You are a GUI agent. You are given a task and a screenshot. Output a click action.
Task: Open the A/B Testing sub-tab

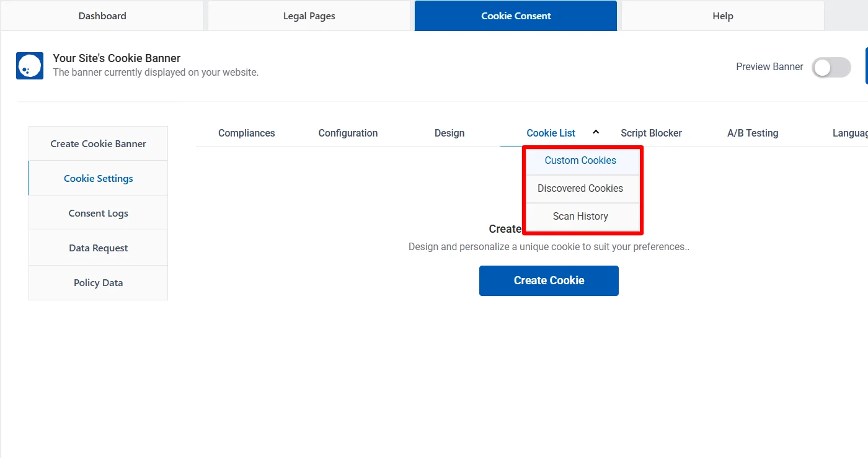[753, 133]
